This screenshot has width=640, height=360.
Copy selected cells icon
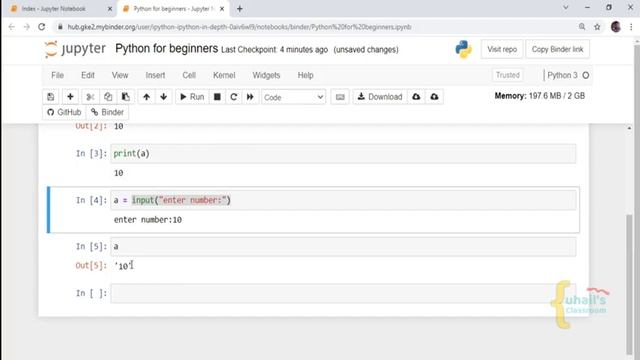[x=108, y=97]
